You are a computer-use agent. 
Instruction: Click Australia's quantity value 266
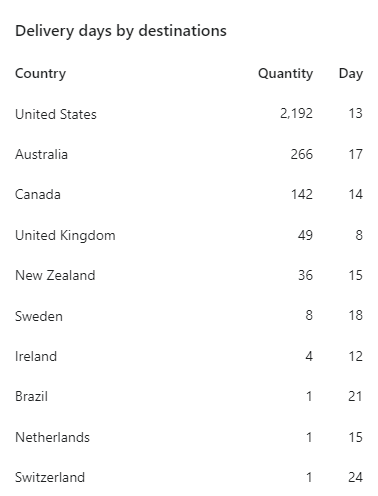coord(302,154)
